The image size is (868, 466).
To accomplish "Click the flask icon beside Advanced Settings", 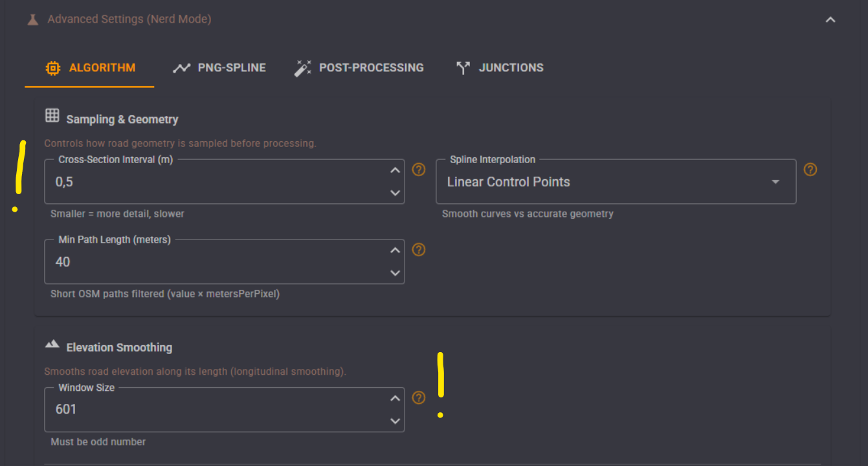I will 33,19.
